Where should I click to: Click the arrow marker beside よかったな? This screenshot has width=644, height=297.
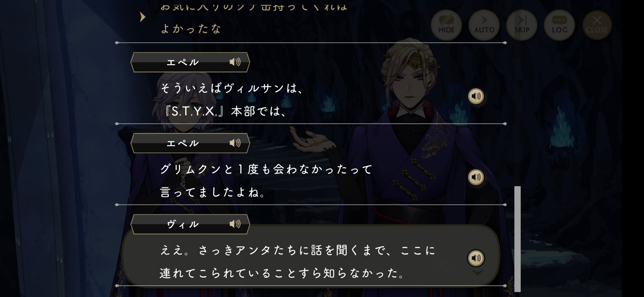pos(143,17)
